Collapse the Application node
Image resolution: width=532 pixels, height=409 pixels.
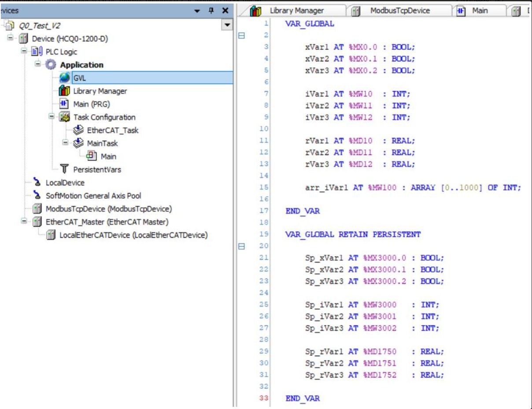pos(38,64)
